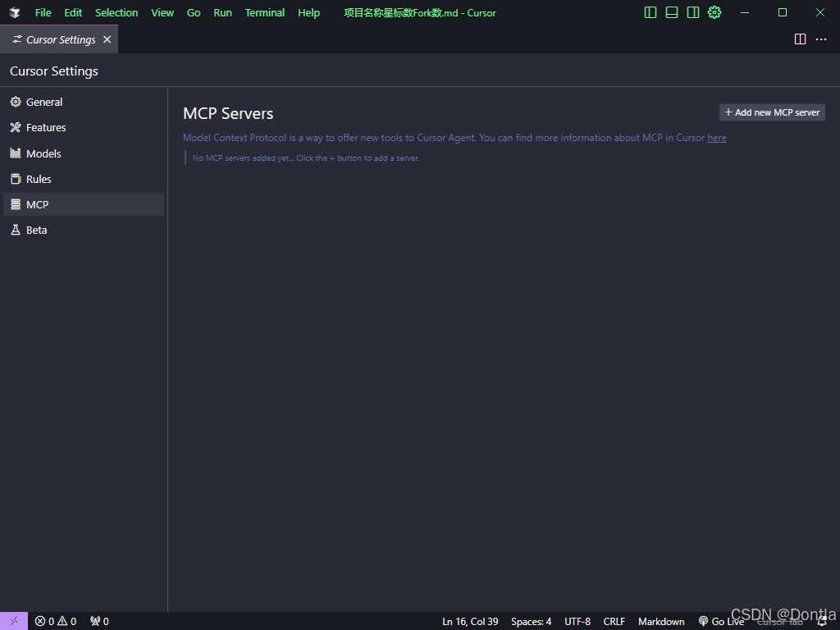The image size is (840, 630).
Task: Change end of line sequence CRLF
Action: click(x=614, y=622)
